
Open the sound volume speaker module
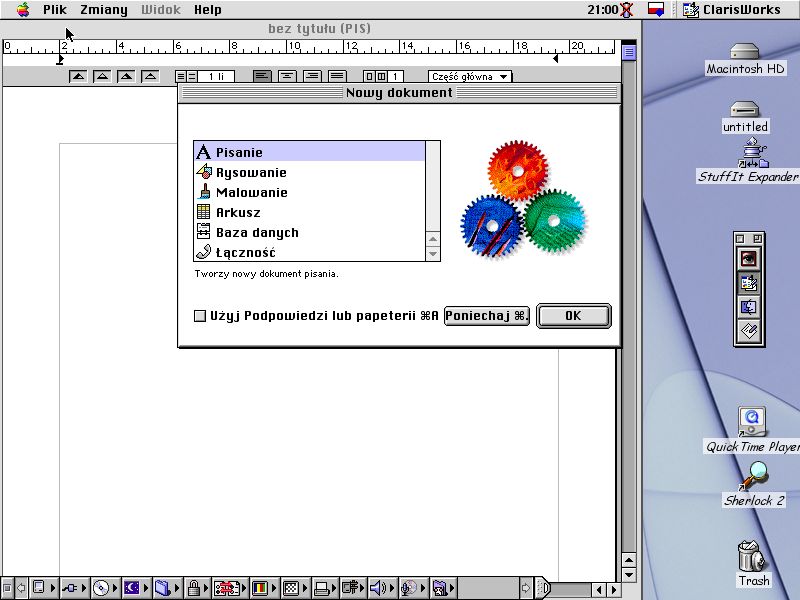tap(382, 588)
